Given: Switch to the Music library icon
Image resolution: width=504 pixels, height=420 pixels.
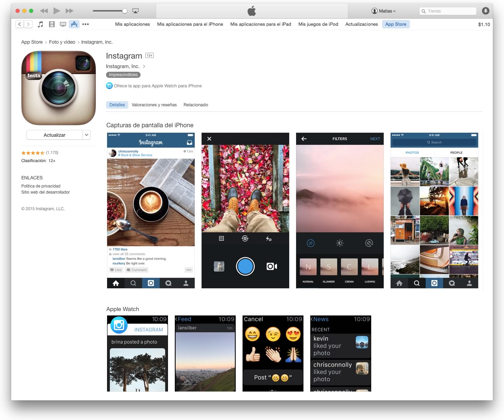Looking at the screenshot, I should [41, 24].
